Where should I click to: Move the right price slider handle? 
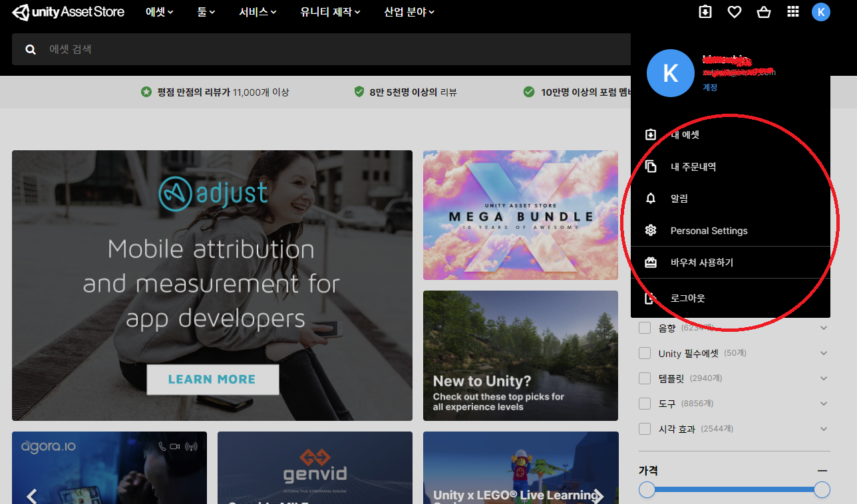(x=822, y=490)
